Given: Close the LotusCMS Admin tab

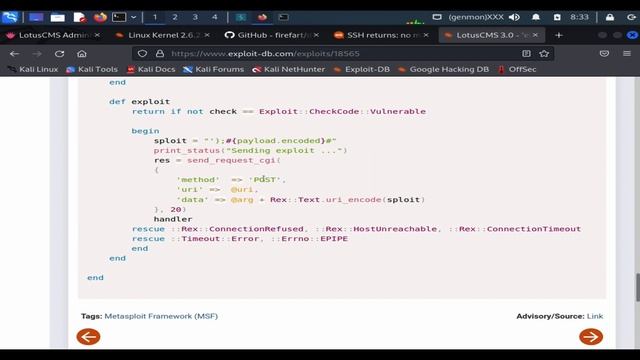Looking at the screenshot, I should click(97, 35).
